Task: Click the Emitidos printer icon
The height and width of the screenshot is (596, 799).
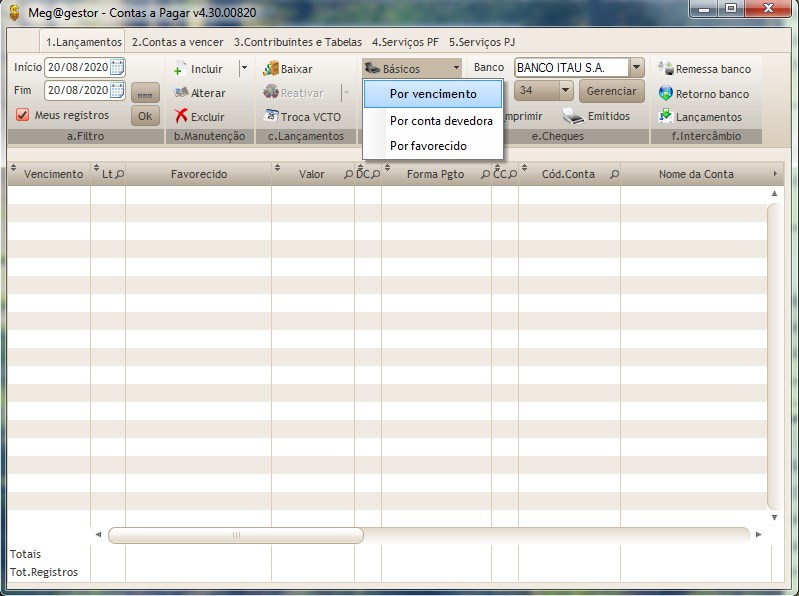Action: pos(572,116)
